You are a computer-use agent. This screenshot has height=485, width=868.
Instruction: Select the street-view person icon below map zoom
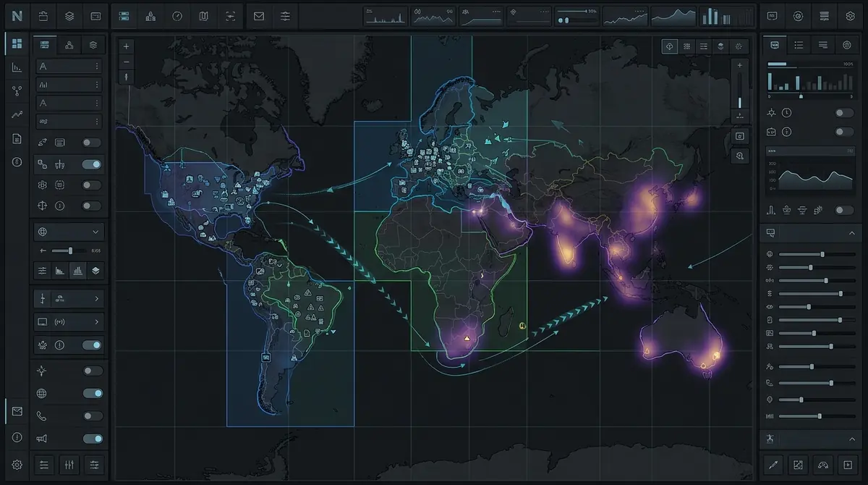[127, 76]
